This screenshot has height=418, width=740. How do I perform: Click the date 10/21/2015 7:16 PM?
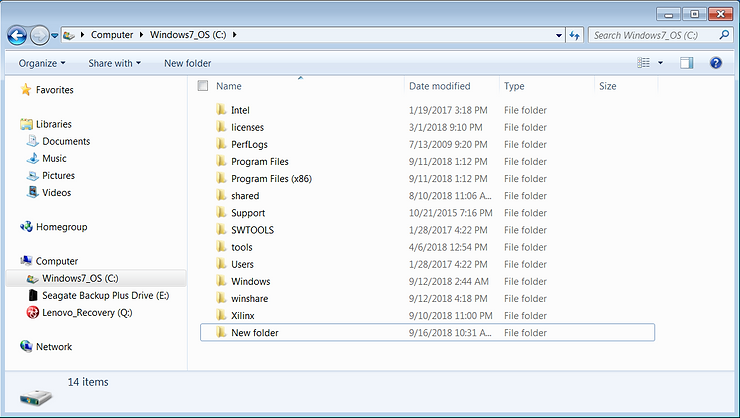click(x=450, y=213)
